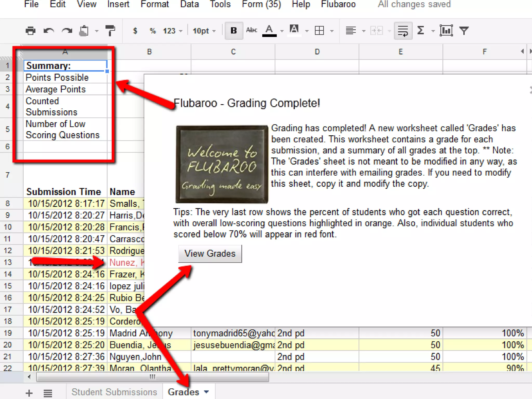
Task: Click the strikethrough Abc icon
Action: point(251,30)
